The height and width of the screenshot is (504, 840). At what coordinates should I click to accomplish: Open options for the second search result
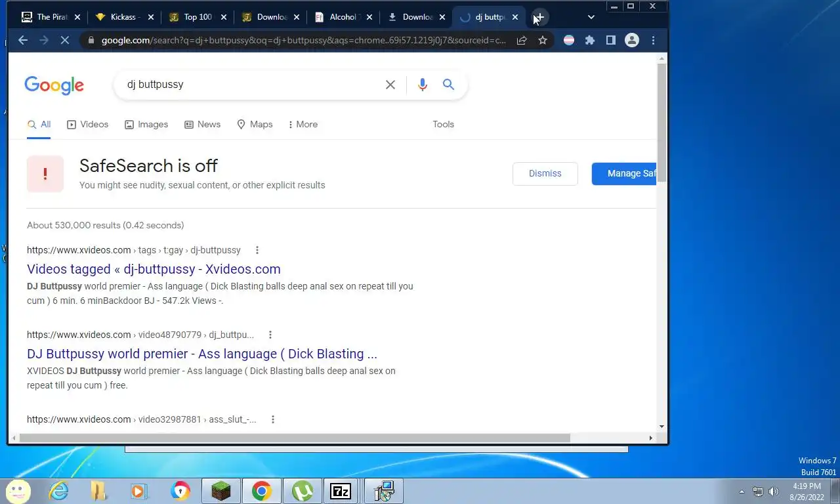click(x=270, y=335)
